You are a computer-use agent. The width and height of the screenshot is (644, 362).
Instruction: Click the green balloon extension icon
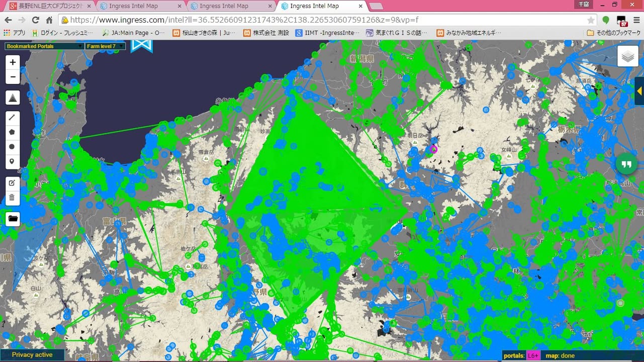click(x=606, y=20)
